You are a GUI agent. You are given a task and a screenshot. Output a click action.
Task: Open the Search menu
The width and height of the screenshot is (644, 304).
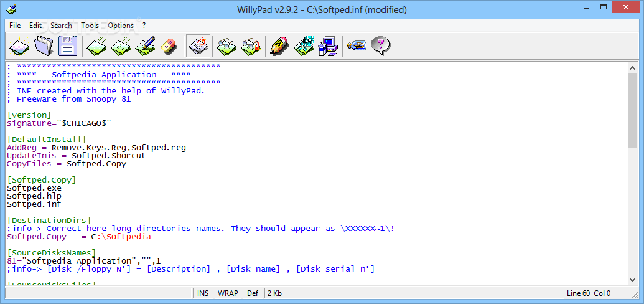click(x=61, y=26)
